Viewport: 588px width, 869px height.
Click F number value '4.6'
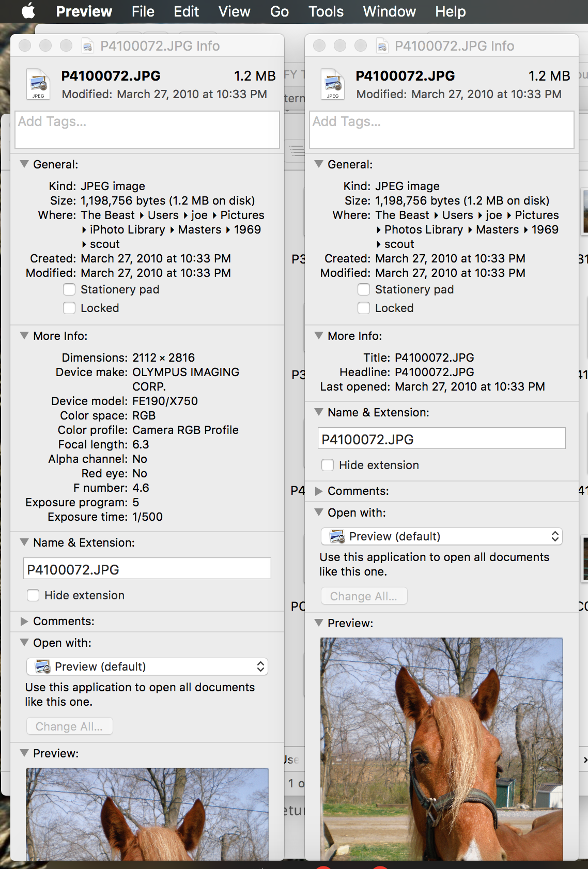[x=141, y=488]
